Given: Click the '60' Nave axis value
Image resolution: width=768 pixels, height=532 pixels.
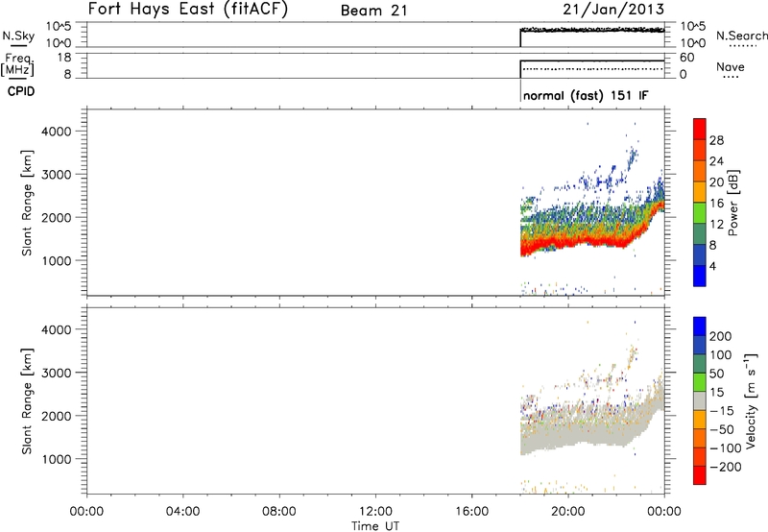Looking at the screenshot, I should tap(686, 58).
